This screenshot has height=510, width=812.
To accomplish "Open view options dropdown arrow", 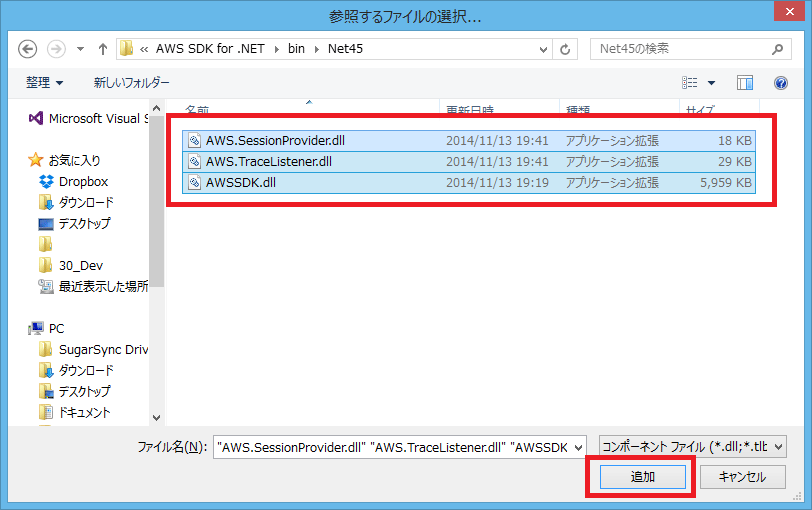I will coord(712,83).
